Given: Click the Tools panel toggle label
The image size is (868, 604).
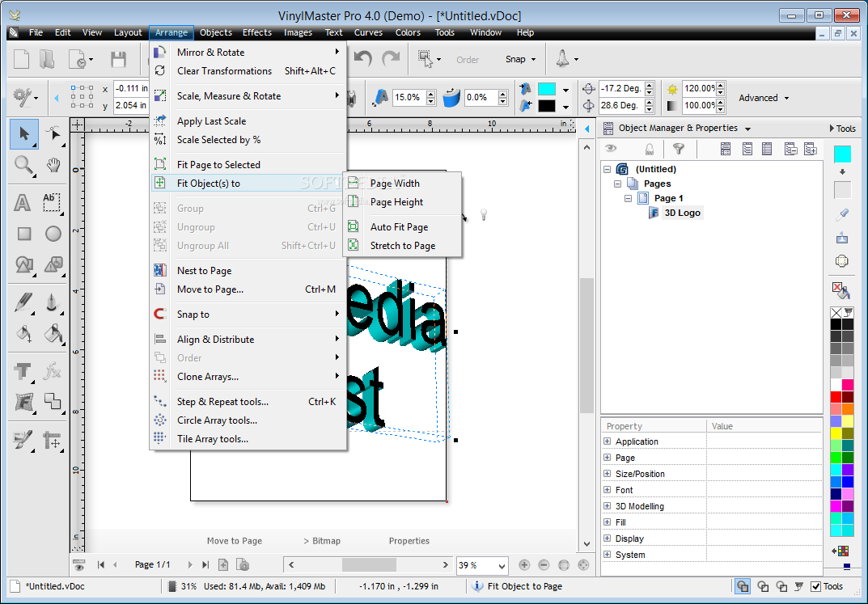Looking at the screenshot, I should 843,129.
